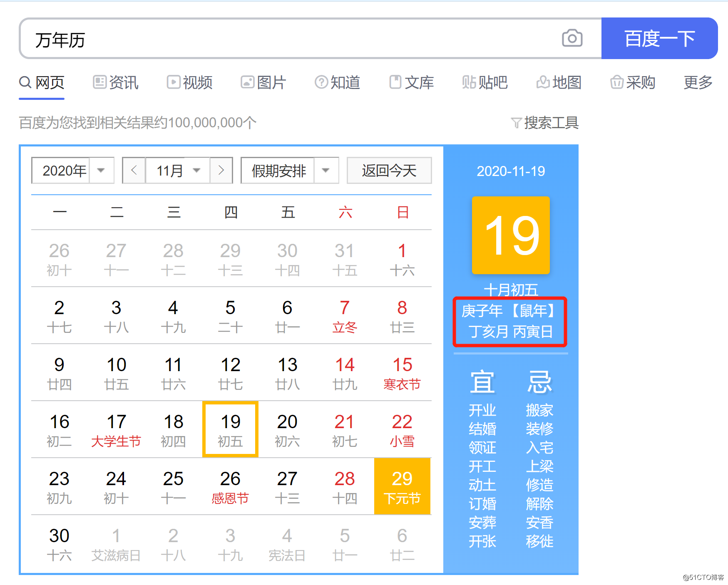Go to the 贴吧 tab
728x585 pixels.
click(x=485, y=82)
